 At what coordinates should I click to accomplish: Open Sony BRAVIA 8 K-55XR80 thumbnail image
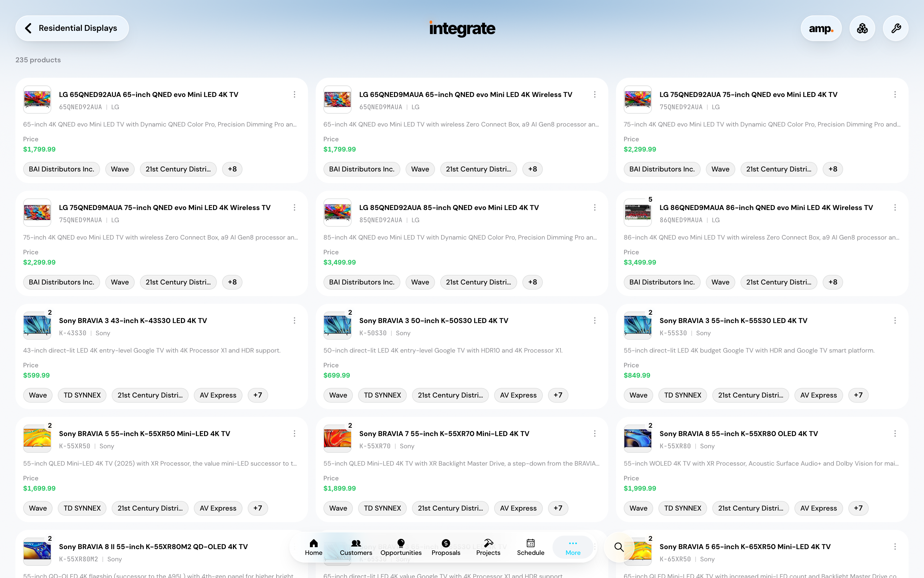pyautogui.click(x=637, y=439)
